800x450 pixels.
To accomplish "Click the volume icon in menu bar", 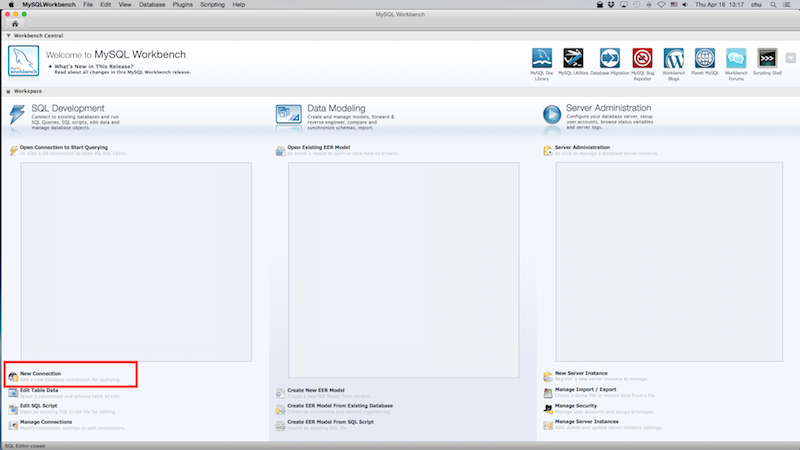I will (x=685, y=5).
